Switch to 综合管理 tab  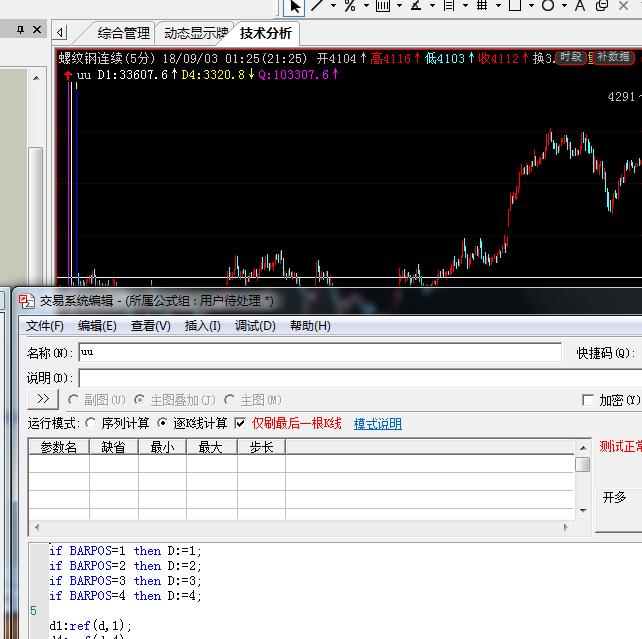click(x=124, y=33)
